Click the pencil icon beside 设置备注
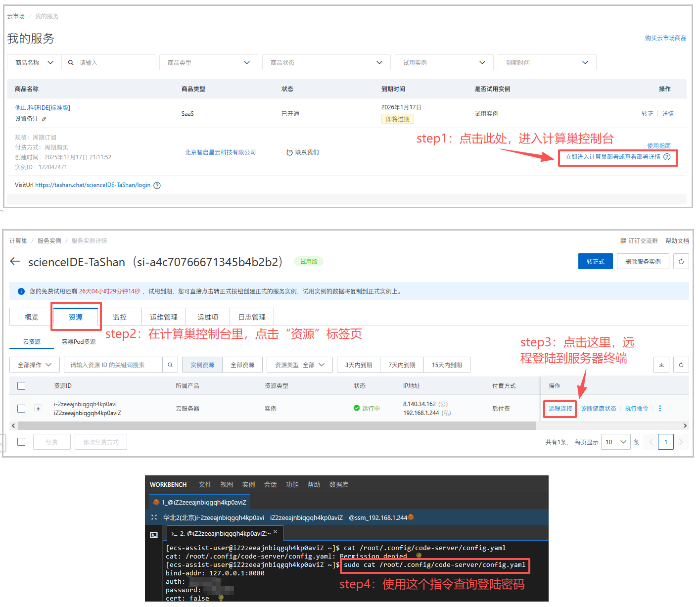 [44, 119]
